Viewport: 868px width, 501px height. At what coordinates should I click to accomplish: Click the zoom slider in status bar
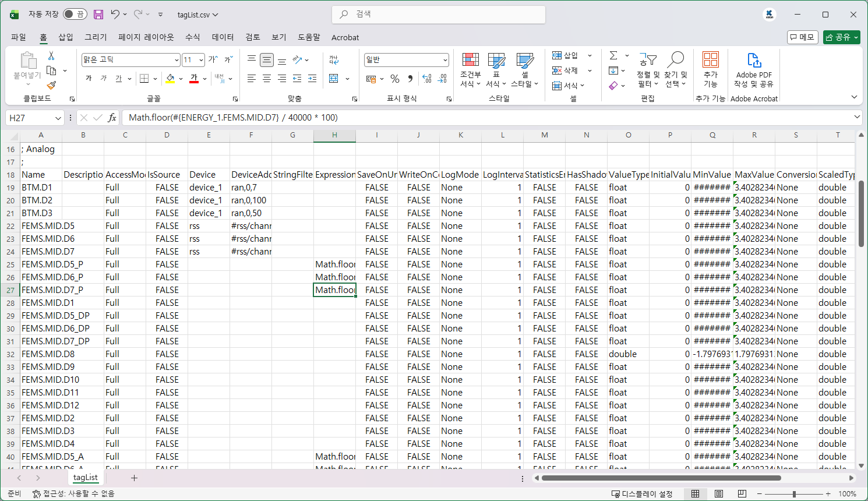pos(794,493)
